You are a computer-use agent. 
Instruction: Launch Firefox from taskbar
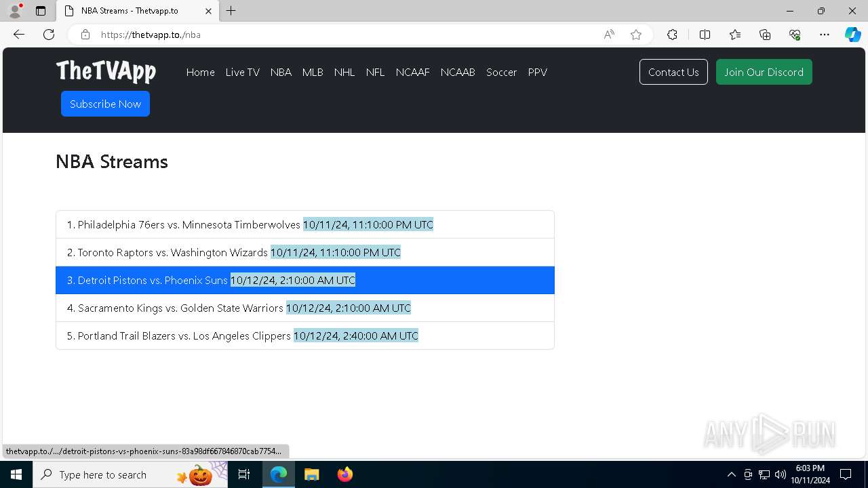coord(344,474)
